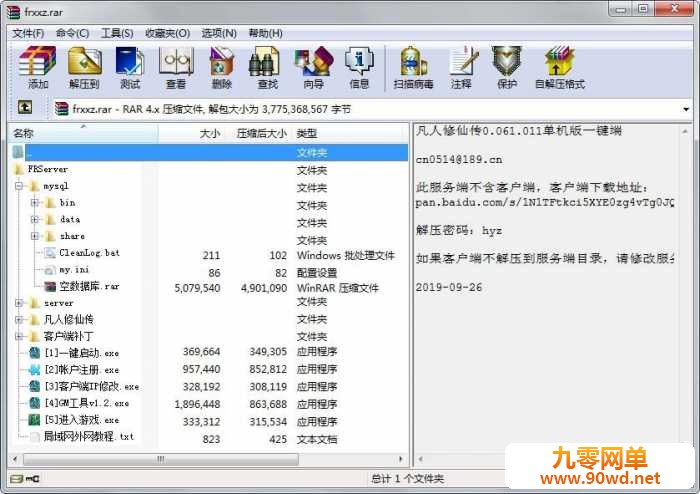
Task: Expand the server folder node
Action: [x=19, y=303]
